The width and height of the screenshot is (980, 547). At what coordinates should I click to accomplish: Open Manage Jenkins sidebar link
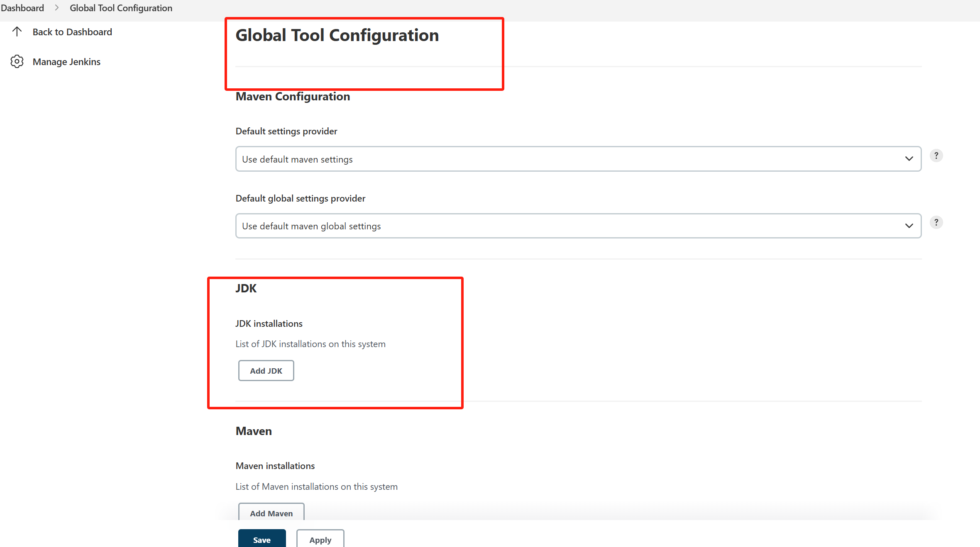[x=66, y=62]
